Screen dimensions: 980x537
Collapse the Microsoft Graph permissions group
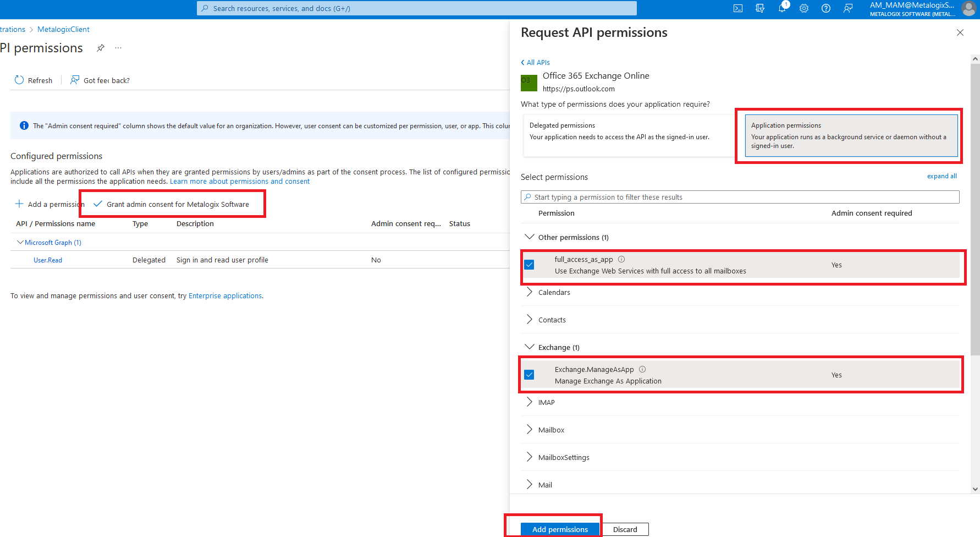(20, 242)
